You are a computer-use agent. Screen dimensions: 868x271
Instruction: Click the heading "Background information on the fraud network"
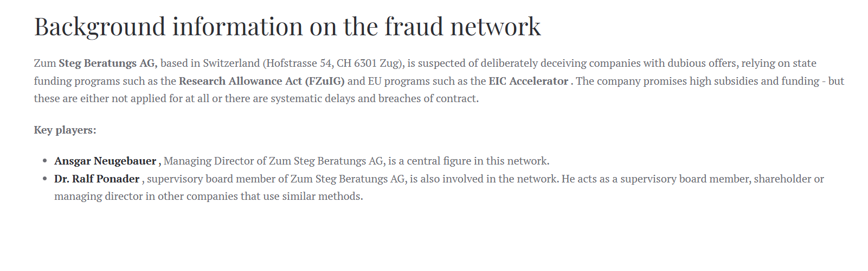[287, 27]
